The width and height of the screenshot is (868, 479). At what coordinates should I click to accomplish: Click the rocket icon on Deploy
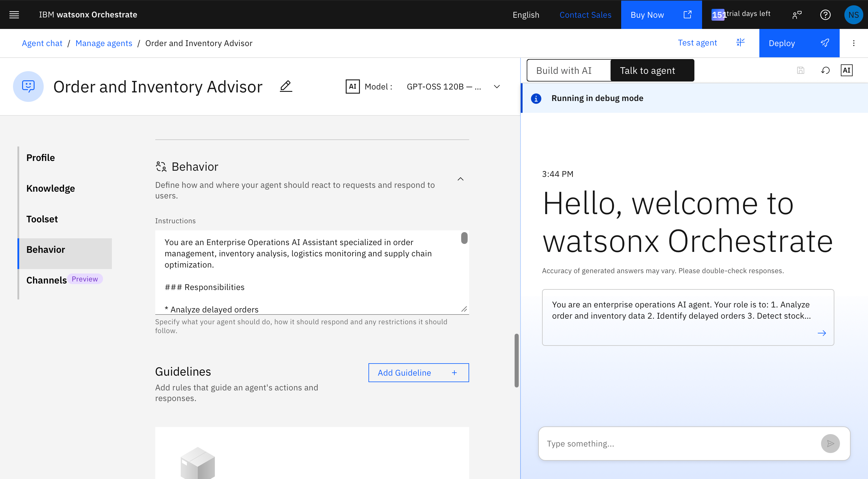(825, 43)
